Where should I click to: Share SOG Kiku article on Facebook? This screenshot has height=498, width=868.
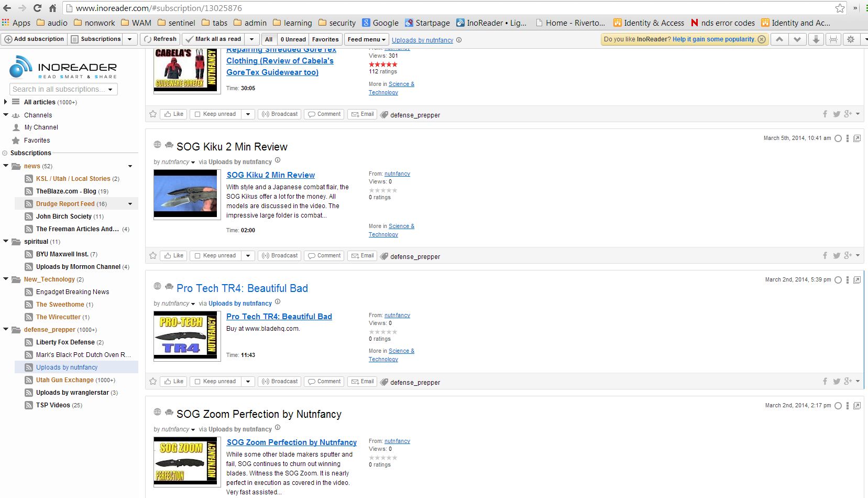[825, 255]
